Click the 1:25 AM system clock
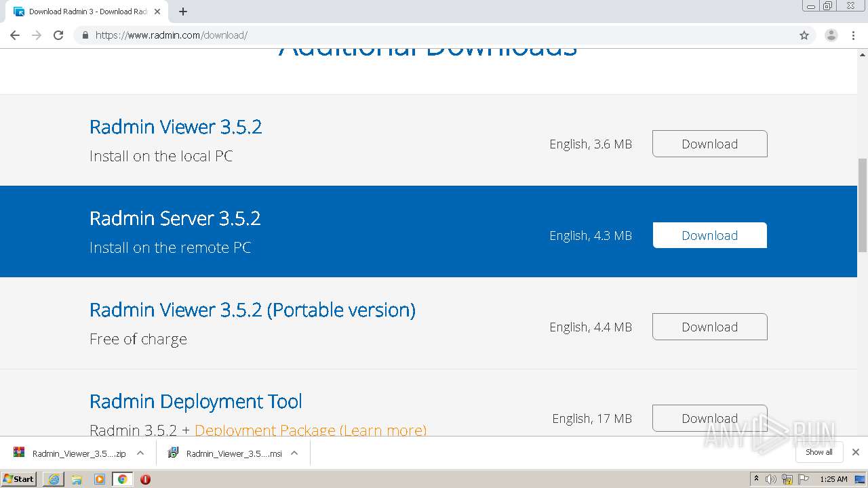This screenshot has width=868, height=488. [x=833, y=479]
